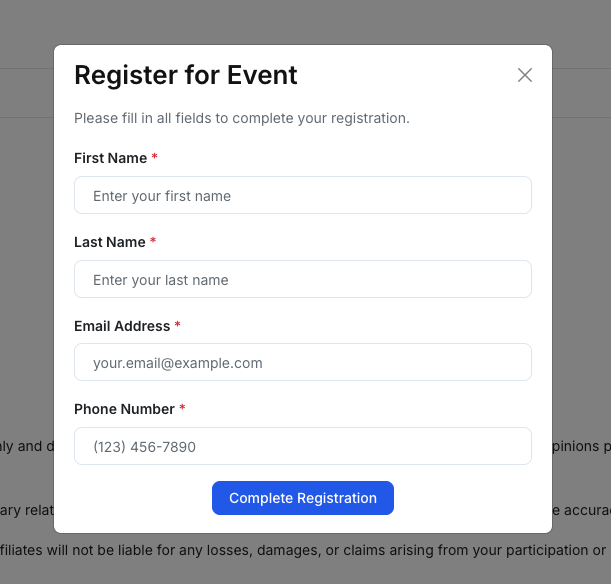Click the Email Address field label

tap(122, 326)
